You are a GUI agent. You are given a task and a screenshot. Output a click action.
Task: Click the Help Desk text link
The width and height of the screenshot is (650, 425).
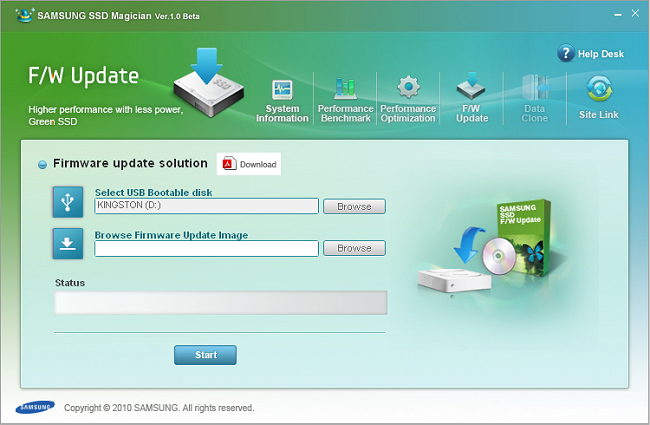(601, 54)
